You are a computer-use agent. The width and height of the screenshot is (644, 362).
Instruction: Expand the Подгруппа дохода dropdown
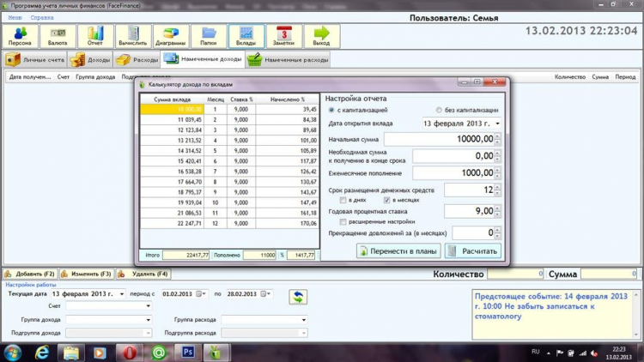tap(148, 333)
